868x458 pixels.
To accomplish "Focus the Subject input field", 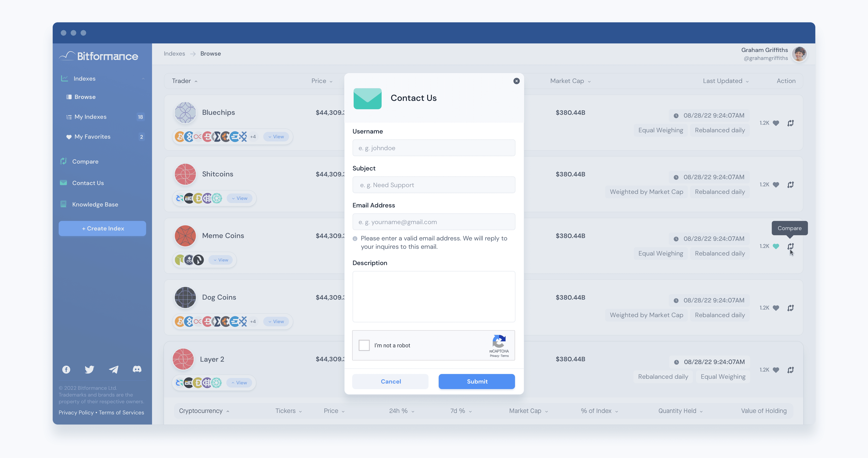I will 434,185.
